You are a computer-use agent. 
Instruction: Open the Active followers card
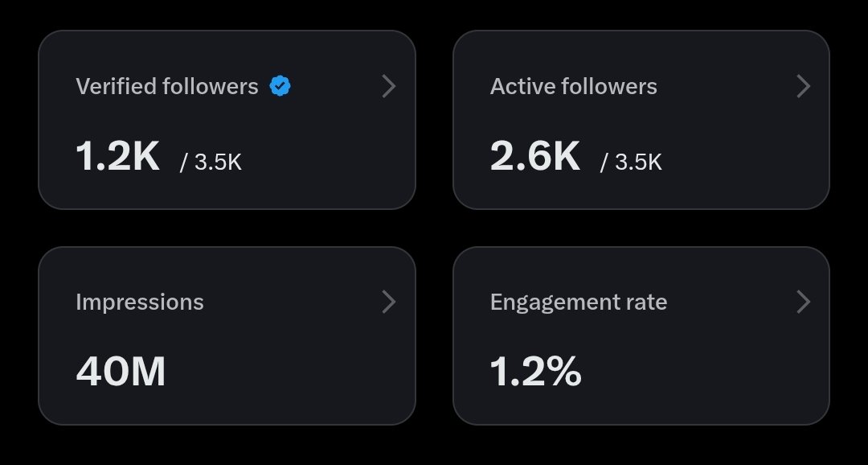tap(641, 120)
